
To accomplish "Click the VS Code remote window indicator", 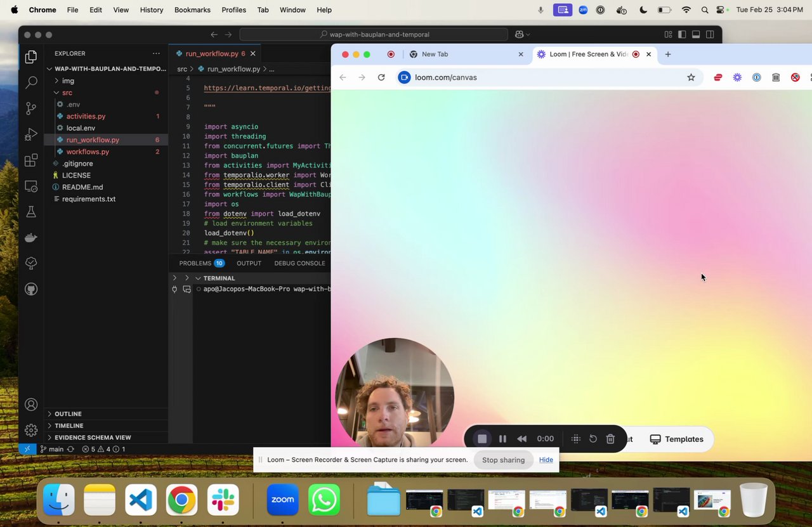I will click(27, 449).
